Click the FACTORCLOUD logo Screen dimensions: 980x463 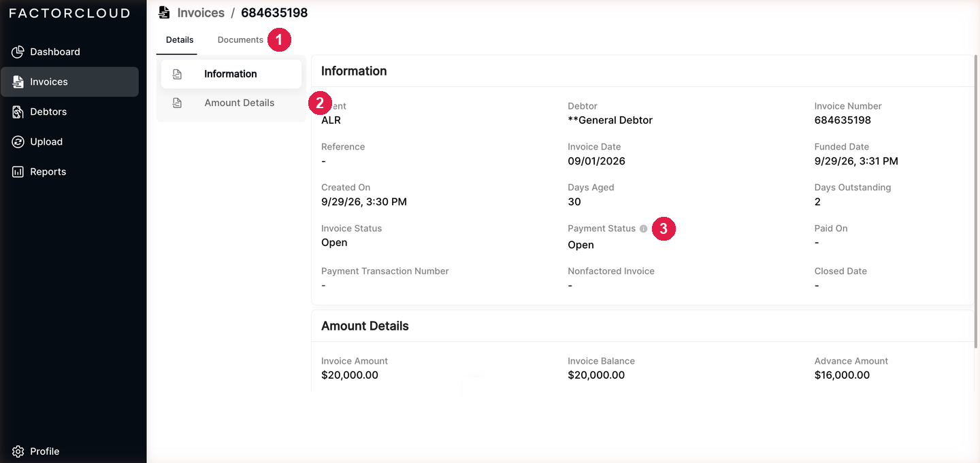pyautogui.click(x=69, y=13)
